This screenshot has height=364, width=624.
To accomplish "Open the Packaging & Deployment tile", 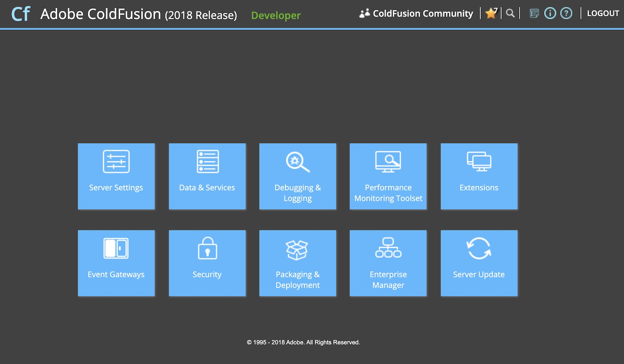I will [297, 263].
